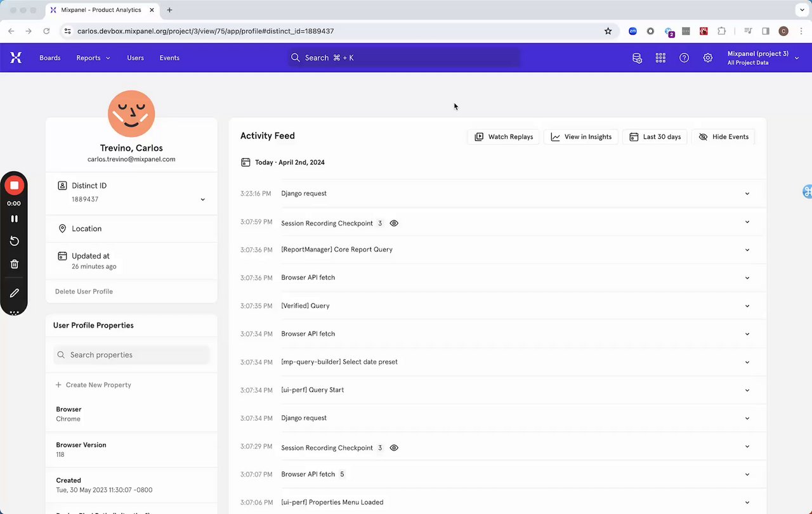The width and height of the screenshot is (812, 514).
Task: Focus the Search properties field
Action: point(131,355)
